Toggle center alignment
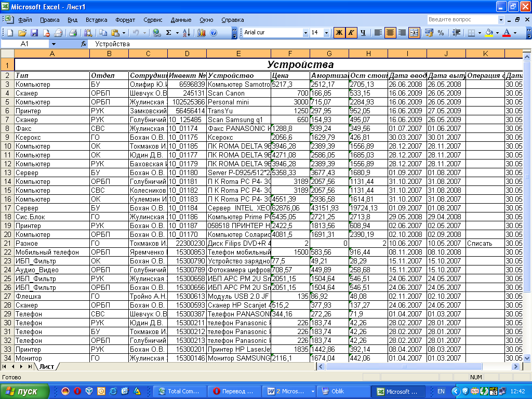 pyautogui.click(x=390, y=33)
